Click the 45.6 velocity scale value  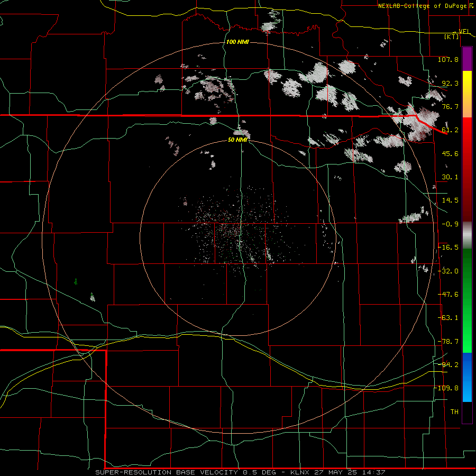click(450, 153)
